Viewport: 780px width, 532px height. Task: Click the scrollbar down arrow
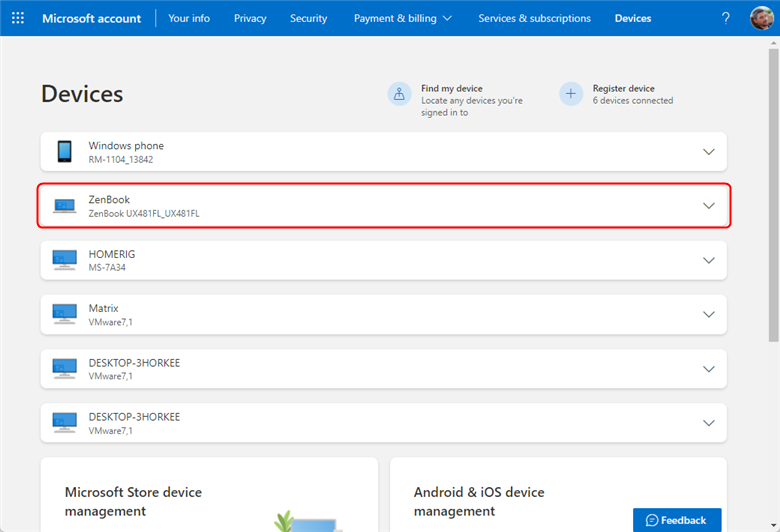coord(774,525)
